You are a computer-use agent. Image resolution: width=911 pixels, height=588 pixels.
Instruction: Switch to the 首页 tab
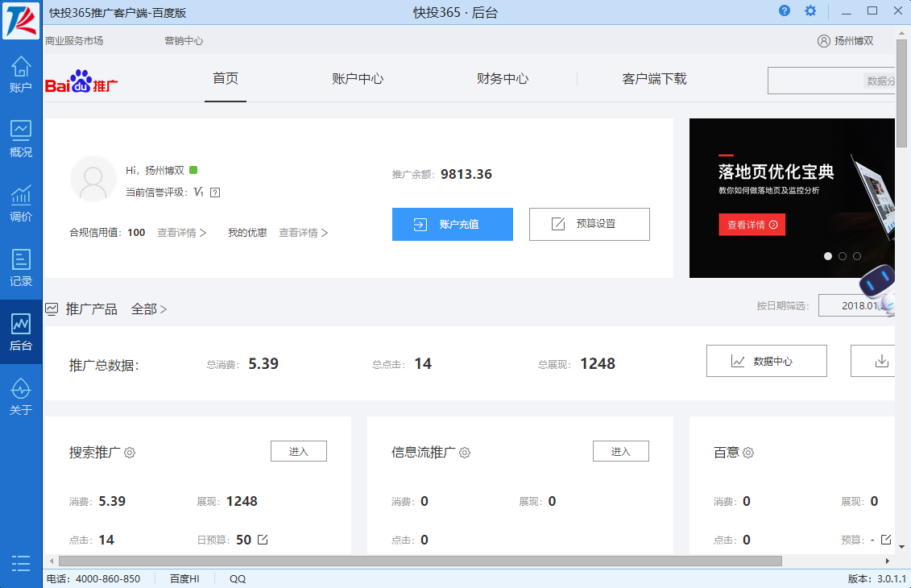(x=226, y=78)
